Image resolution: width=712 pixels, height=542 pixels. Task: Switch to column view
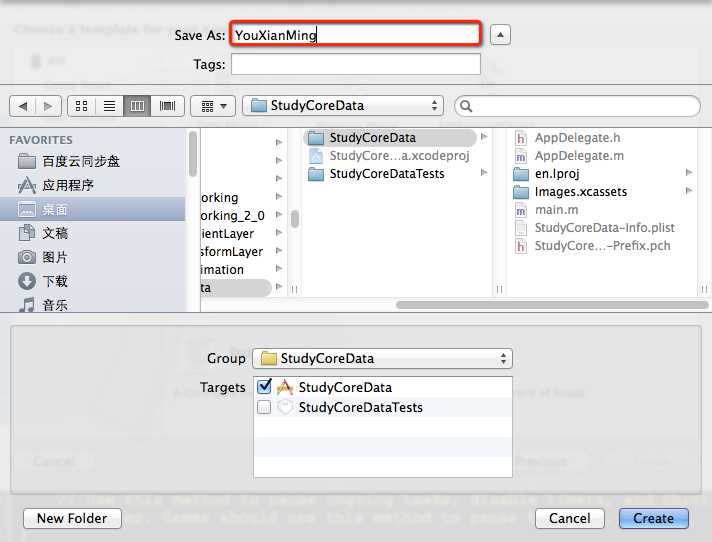(x=137, y=106)
